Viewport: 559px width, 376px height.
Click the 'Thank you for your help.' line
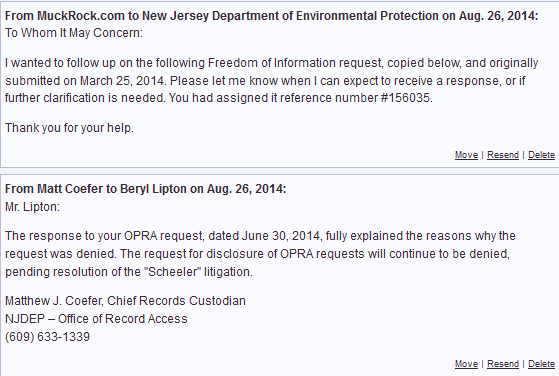click(69, 128)
